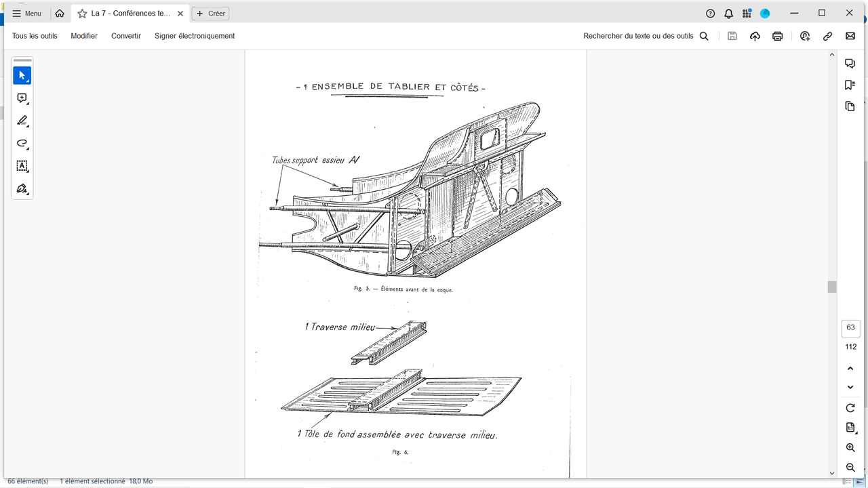Click the save floppy disk icon
Image resolution: width=868 pixels, height=488 pixels.
(x=732, y=36)
